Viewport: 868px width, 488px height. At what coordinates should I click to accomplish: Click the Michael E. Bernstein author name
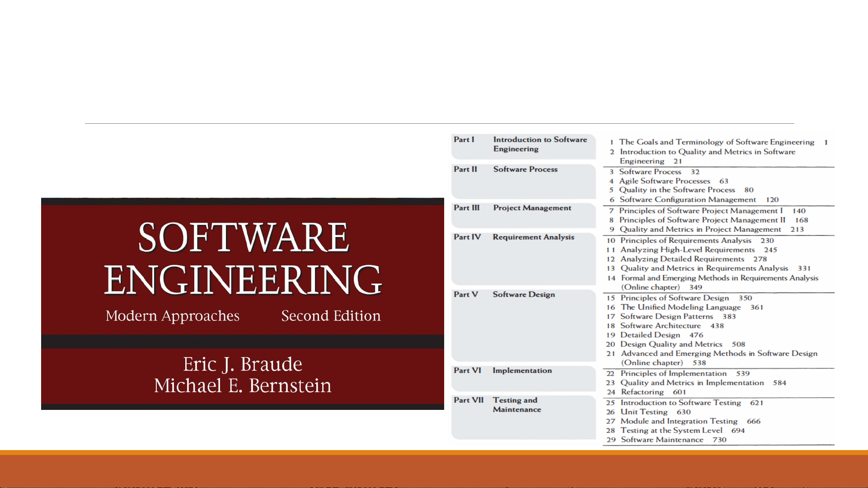click(242, 386)
